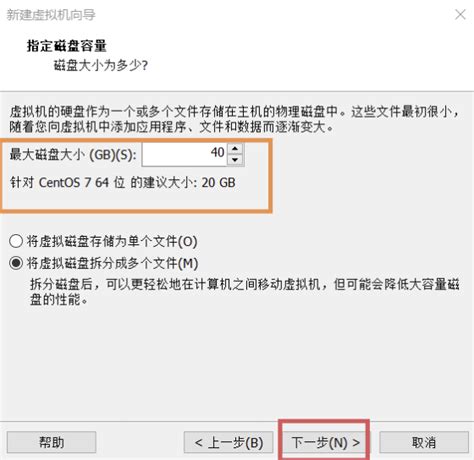The width and height of the screenshot is (474, 460).
Task: Select 将虚拟磁盘拆分成多个文件(M) radio circle
Action: 16,263
